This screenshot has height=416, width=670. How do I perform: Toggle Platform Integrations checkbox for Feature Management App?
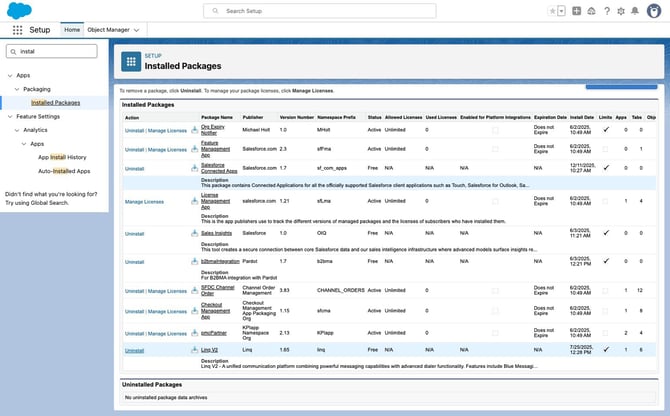(495, 149)
